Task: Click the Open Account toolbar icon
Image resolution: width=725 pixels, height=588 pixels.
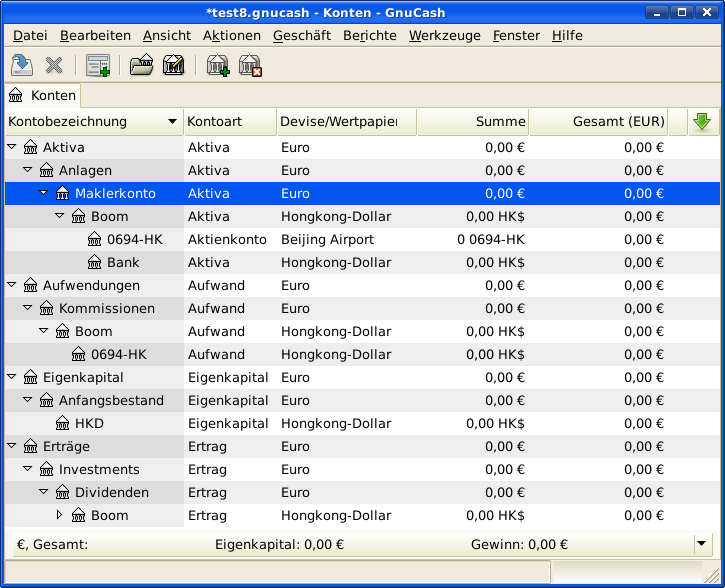Action: [141, 66]
